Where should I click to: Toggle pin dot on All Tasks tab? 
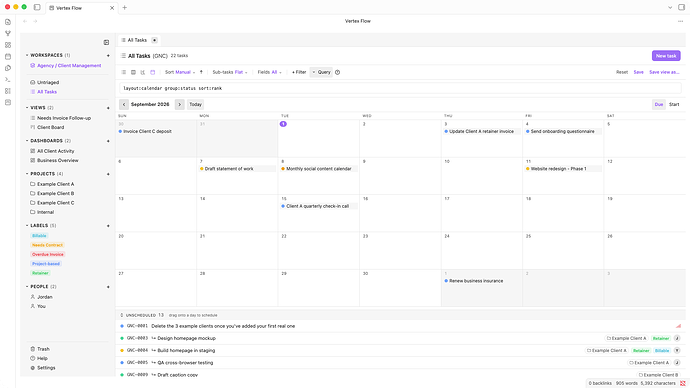coord(154,40)
